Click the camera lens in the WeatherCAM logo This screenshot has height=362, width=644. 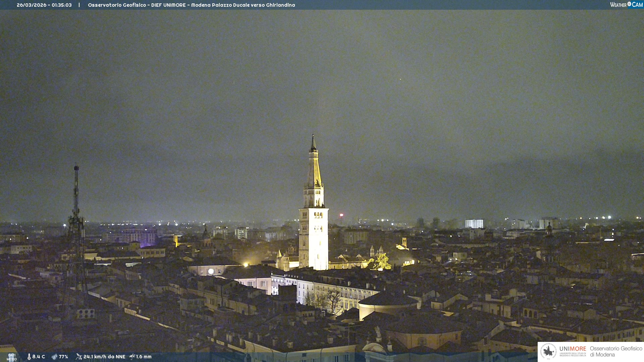629,4
